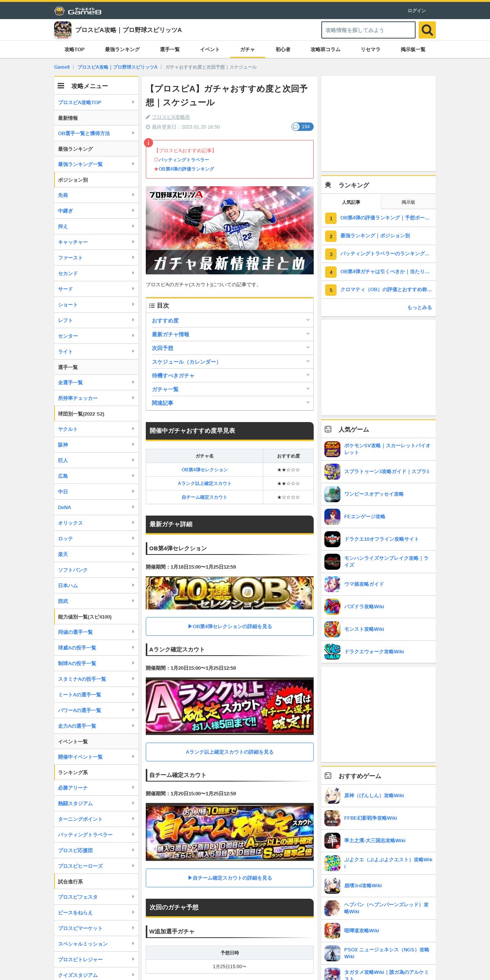The height and width of the screenshot is (980, 490).
Task: Select 選手一覧 navigation tab
Action: pyautogui.click(x=170, y=49)
